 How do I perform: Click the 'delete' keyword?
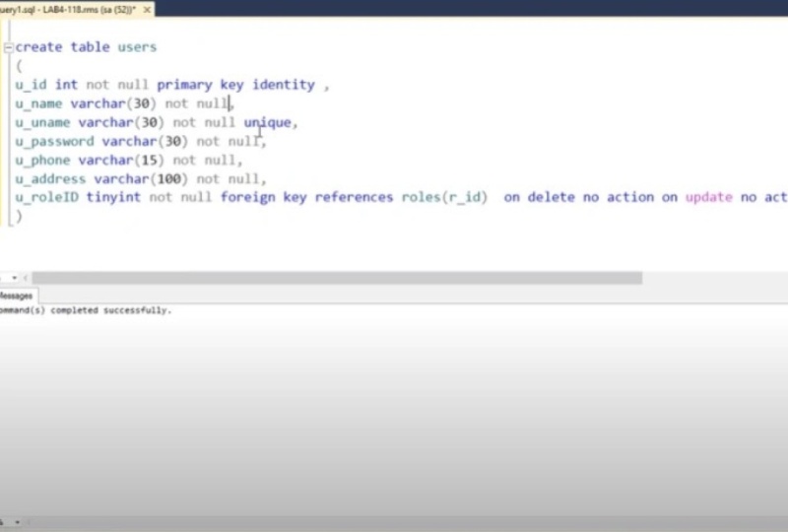point(551,197)
